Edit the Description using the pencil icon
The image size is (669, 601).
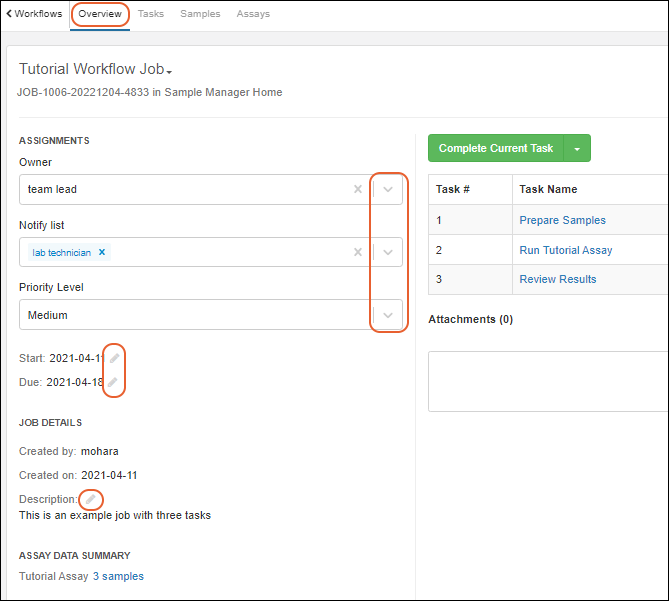click(x=90, y=498)
